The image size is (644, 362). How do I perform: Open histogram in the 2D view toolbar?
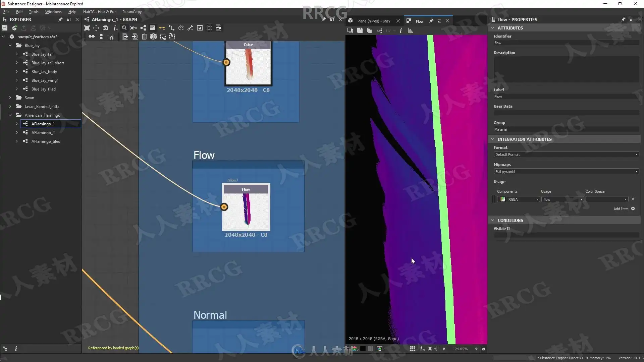[410, 31]
